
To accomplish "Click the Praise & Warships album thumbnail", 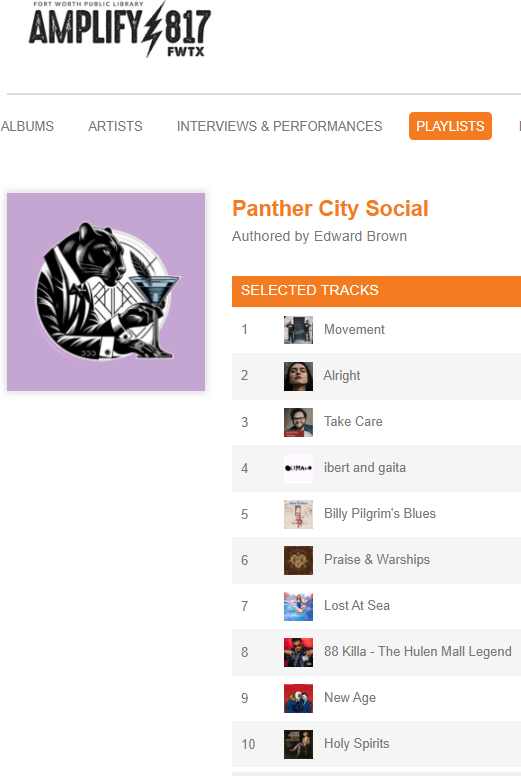I will 298,560.
